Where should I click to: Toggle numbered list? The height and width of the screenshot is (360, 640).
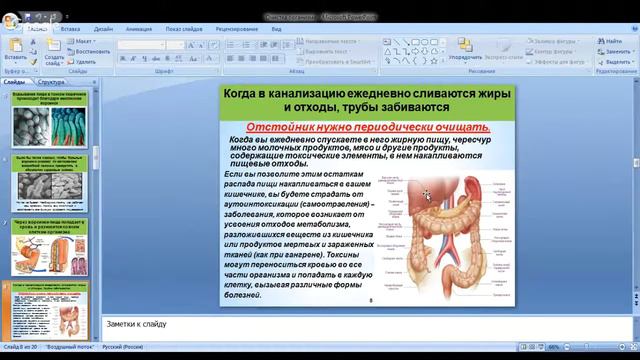pyautogui.click(x=247, y=45)
